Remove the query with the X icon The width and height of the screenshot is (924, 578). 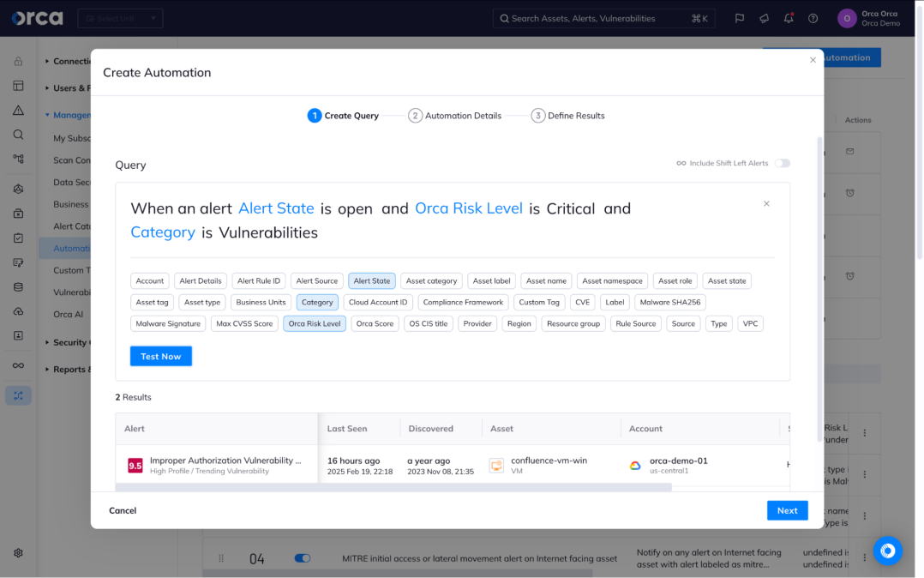pos(766,203)
